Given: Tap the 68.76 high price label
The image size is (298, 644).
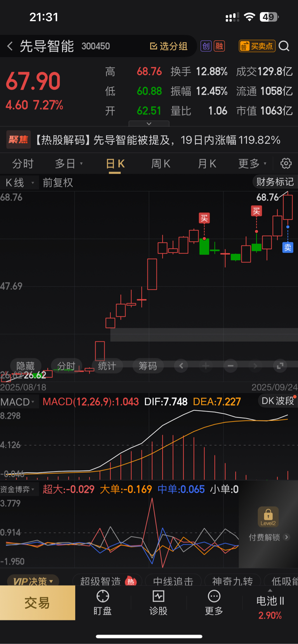Looking at the screenshot, I should pos(267,197).
